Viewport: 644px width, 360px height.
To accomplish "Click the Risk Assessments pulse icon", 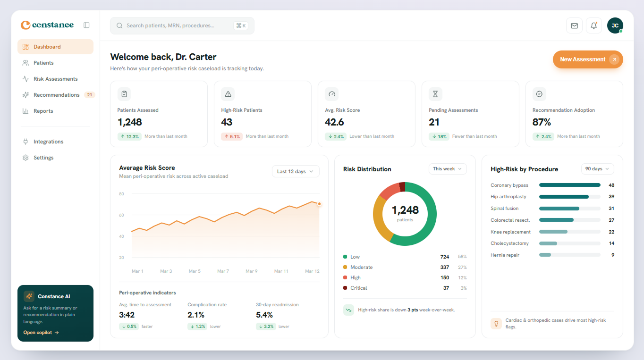I will pyautogui.click(x=25, y=79).
